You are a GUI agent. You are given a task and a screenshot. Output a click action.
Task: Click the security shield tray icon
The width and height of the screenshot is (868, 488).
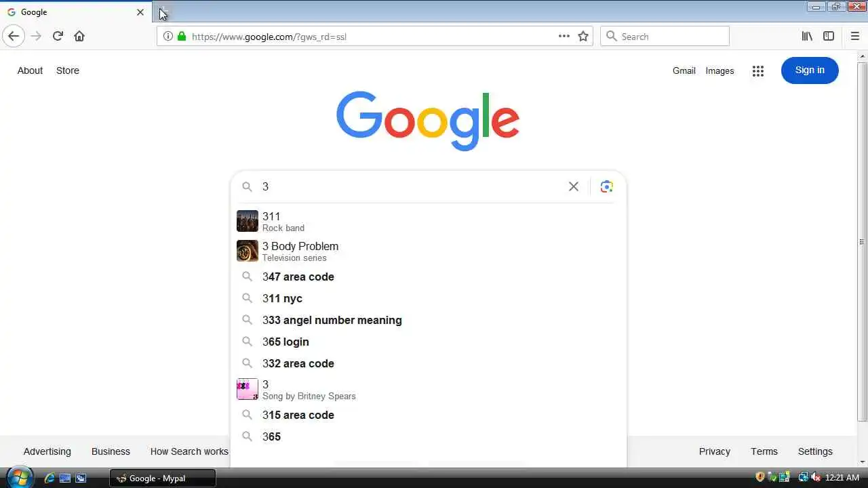760,477
